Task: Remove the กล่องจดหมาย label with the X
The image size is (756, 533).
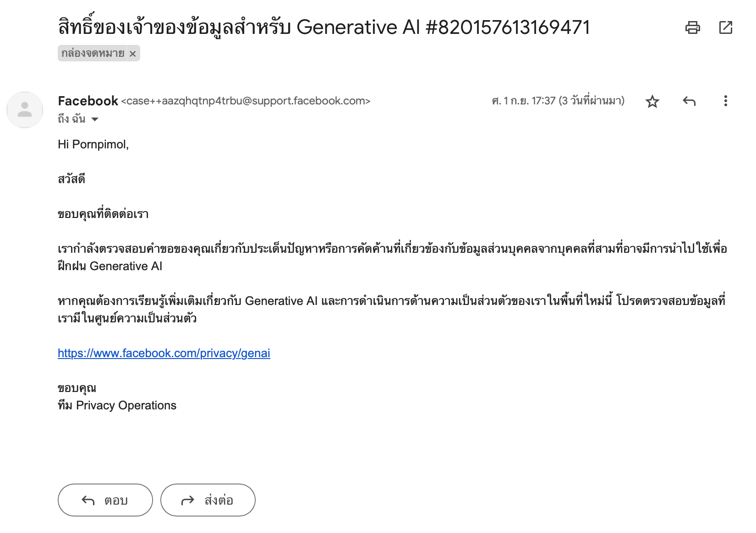Action: pos(133,54)
